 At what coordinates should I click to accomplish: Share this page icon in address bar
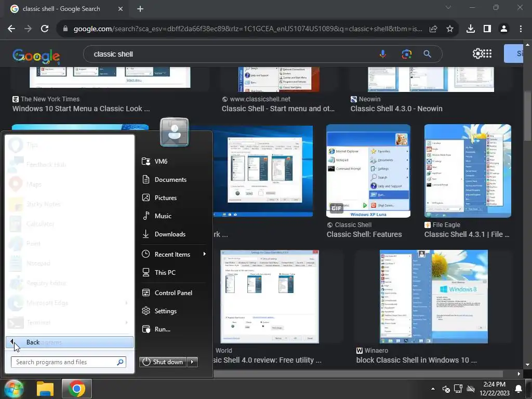[433, 29]
